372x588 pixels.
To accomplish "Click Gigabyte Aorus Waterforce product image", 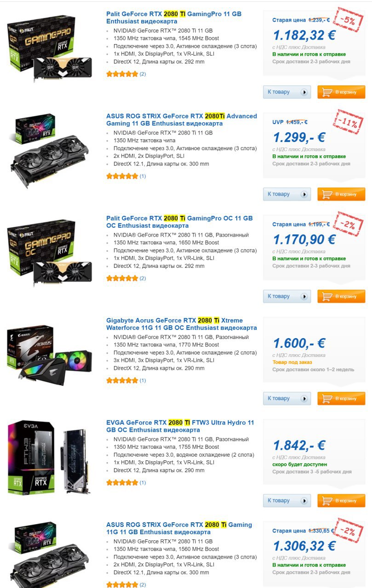I will (x=50, y=354).
